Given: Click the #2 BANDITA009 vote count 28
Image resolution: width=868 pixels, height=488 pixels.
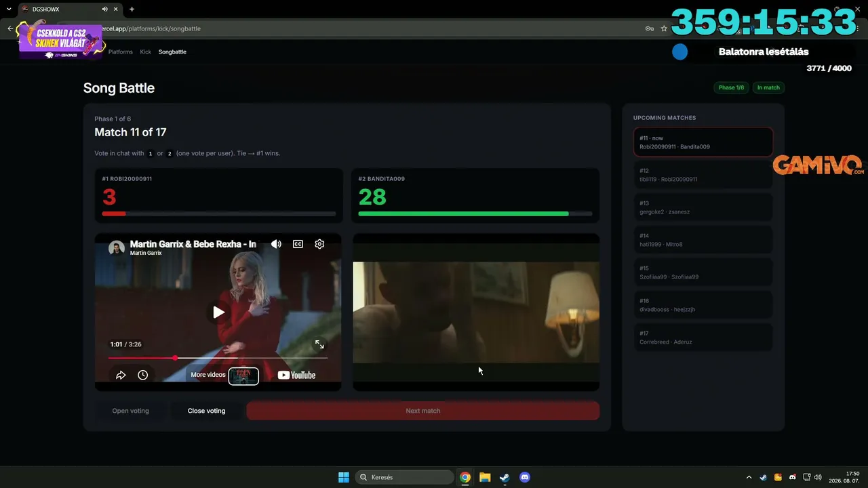Looking at the screenshot, I should tap(372, 197).
